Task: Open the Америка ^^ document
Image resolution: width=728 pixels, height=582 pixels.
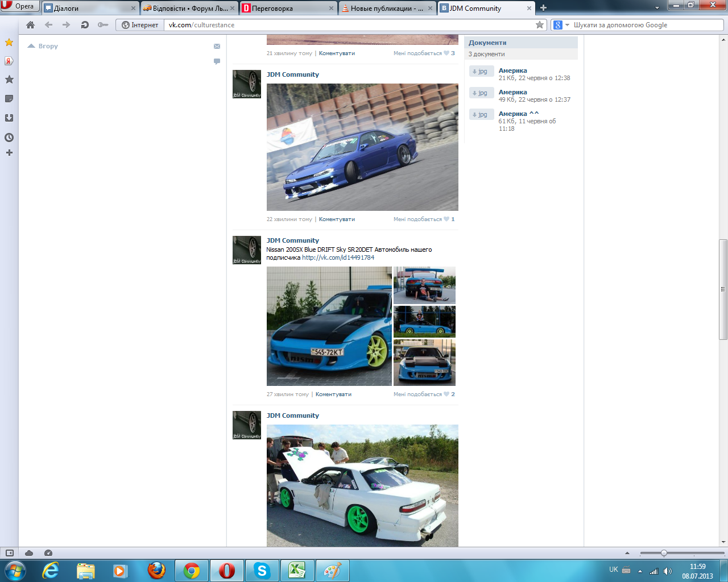Action: tap(518, 114)
